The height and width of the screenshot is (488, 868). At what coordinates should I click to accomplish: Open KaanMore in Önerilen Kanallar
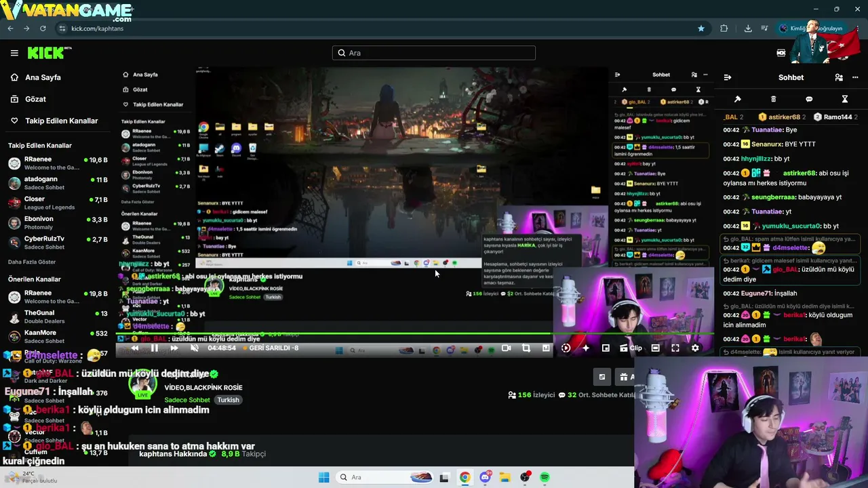pos(58,337)
